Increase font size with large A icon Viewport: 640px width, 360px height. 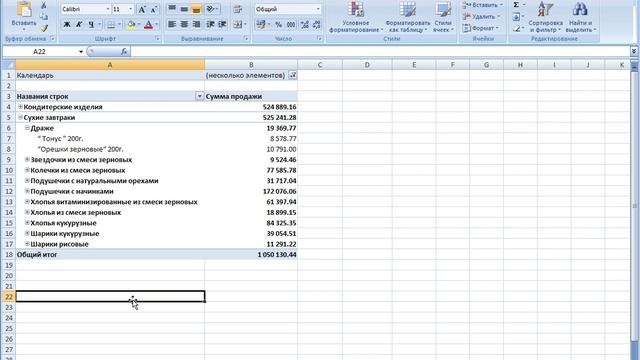point(142,9)
